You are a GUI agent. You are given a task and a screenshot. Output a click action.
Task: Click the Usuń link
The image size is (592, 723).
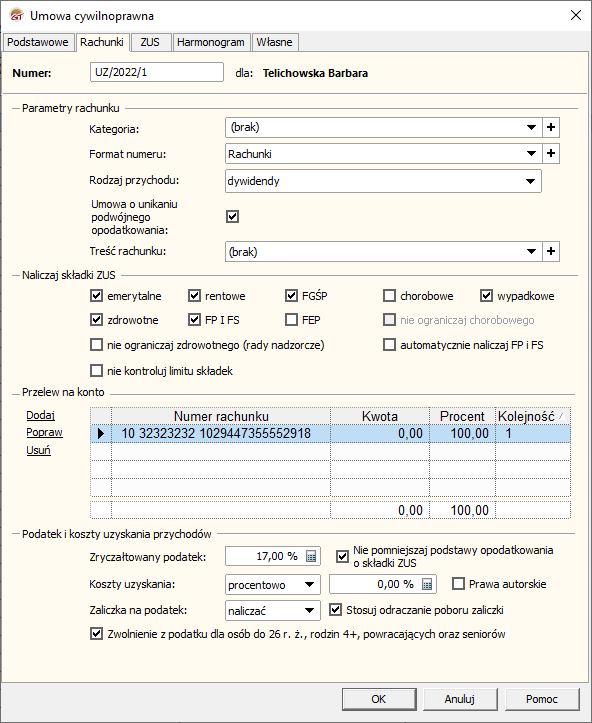point(38,450)
